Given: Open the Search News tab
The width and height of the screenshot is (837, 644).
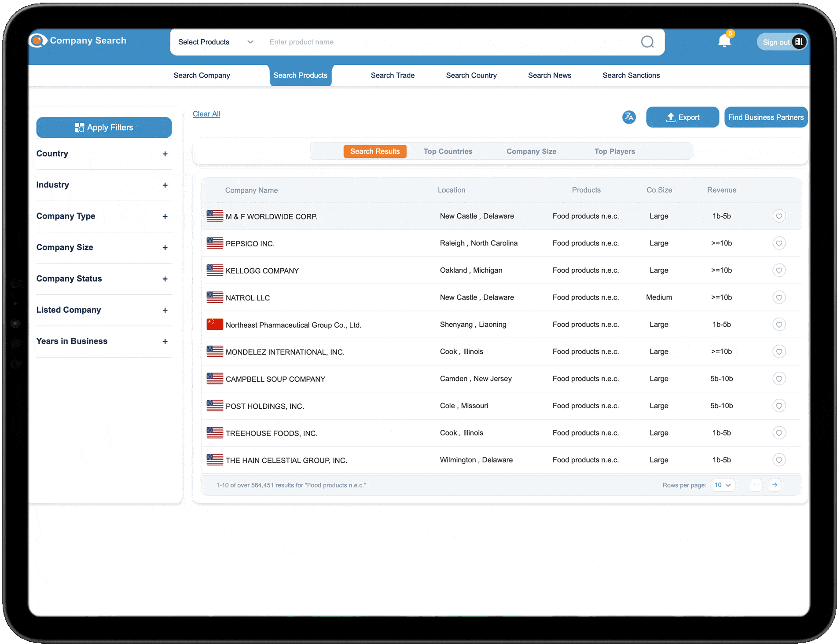Looking at the screenshot, I should click(x=550, y=75).
